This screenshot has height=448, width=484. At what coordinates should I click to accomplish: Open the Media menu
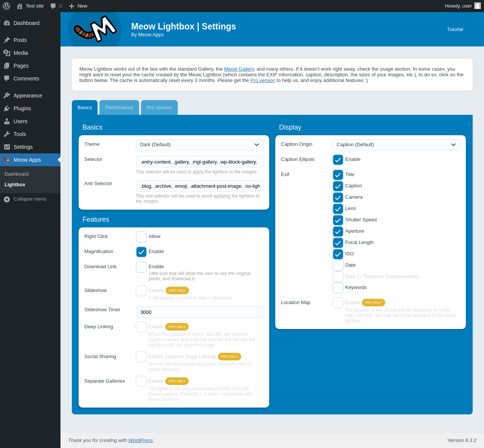coord(30,53)
